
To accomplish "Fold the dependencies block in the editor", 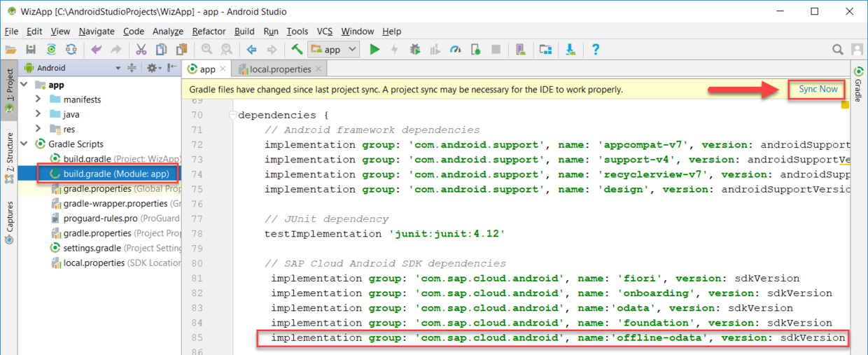I will [232, 115].
